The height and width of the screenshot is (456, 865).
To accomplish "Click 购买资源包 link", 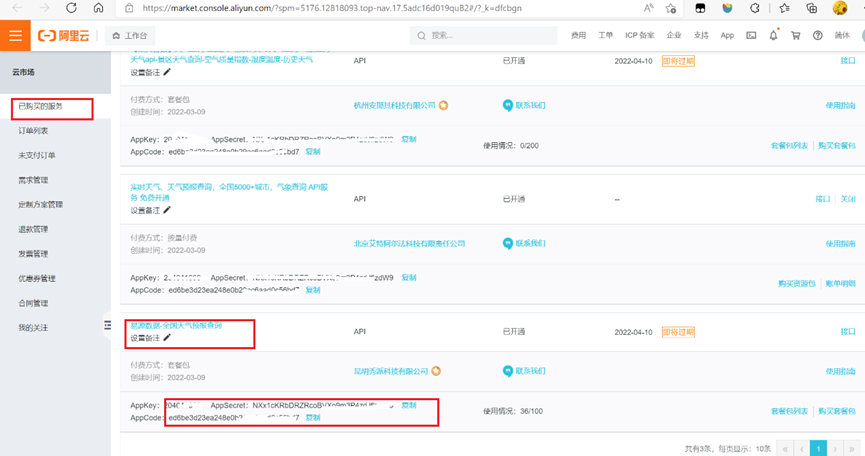I will tap(797, 283).
